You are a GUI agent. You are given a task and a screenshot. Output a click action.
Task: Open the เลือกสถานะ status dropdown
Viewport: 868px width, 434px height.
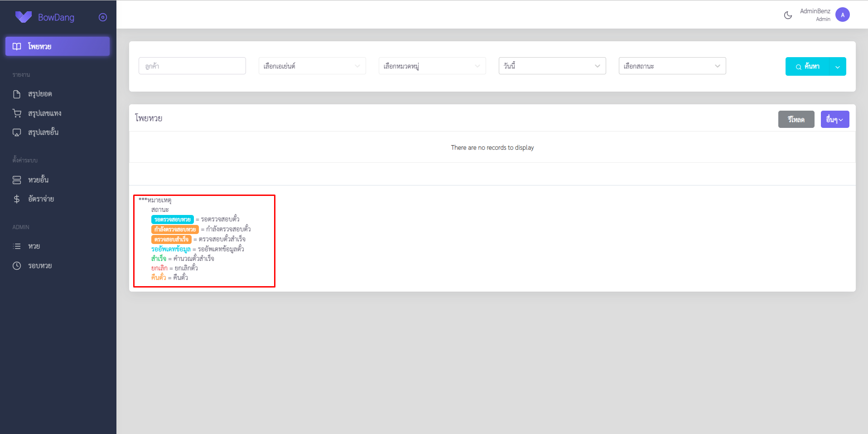coord(672,66)
